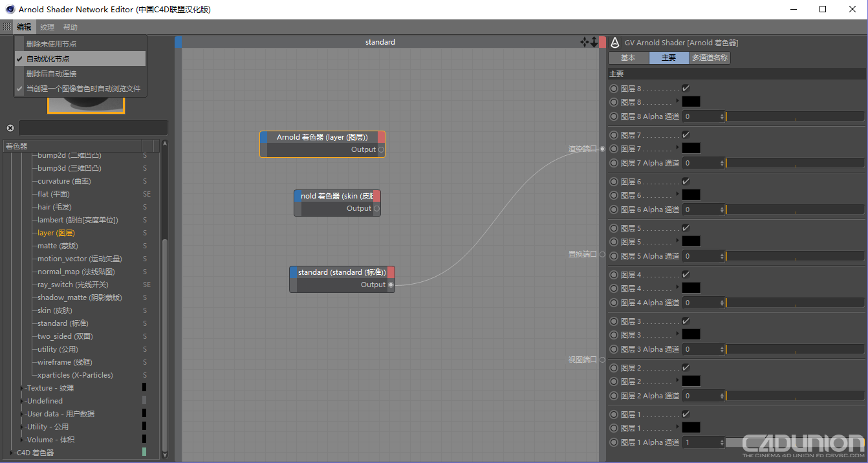868x463 pixels.
Task: Click the red corner of the standard node
Action: pyautogui.click(x=391, y=272)
